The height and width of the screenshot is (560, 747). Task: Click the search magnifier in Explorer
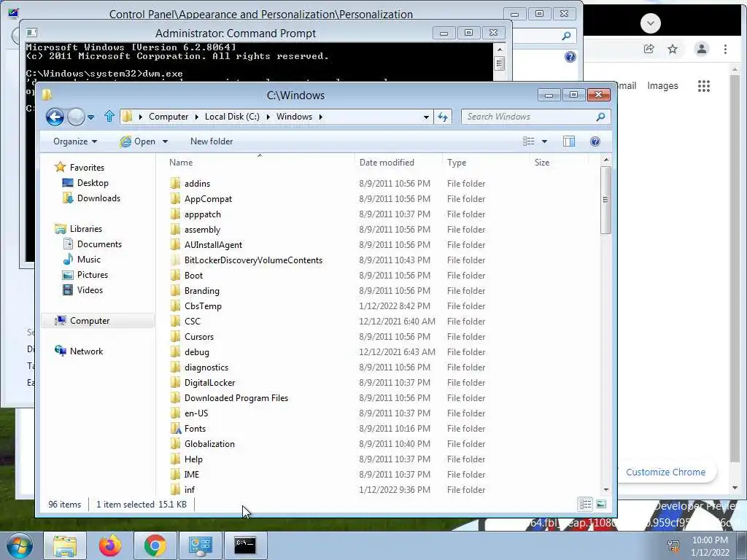(601, 117)
